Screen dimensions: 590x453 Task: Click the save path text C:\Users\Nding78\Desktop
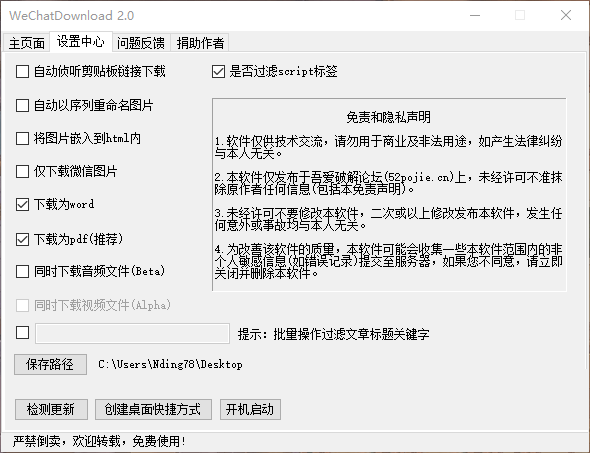tap(170, 364)
